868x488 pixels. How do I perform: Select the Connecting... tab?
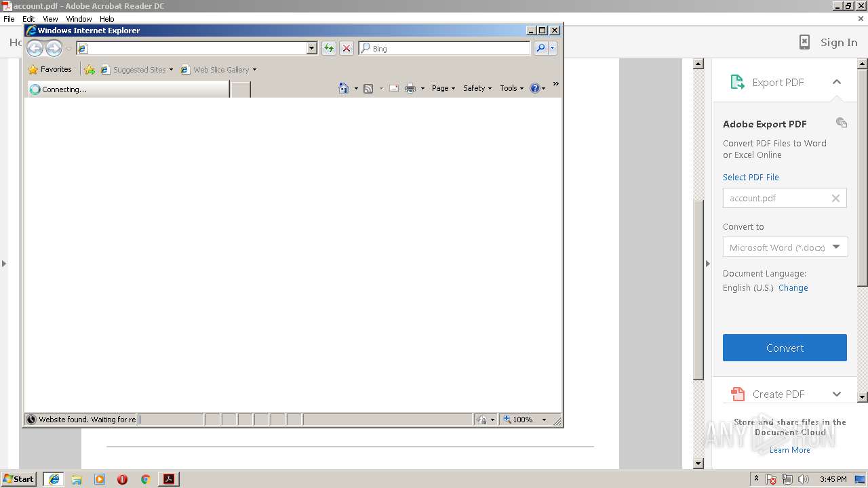[x=128, y=89]
